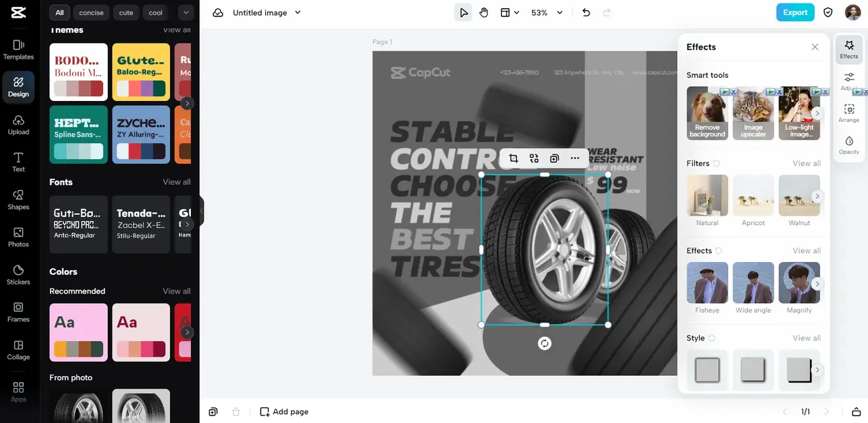This screenshot has width=868, height=423.
Task: Show more filters with the arrow
Action: click(817, 196)
